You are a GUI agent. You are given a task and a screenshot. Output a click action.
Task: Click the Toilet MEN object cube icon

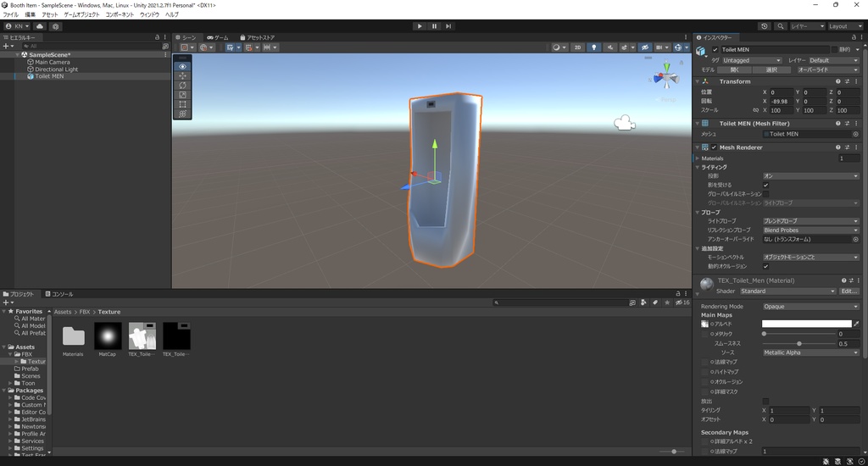click(x=701, y=51)
